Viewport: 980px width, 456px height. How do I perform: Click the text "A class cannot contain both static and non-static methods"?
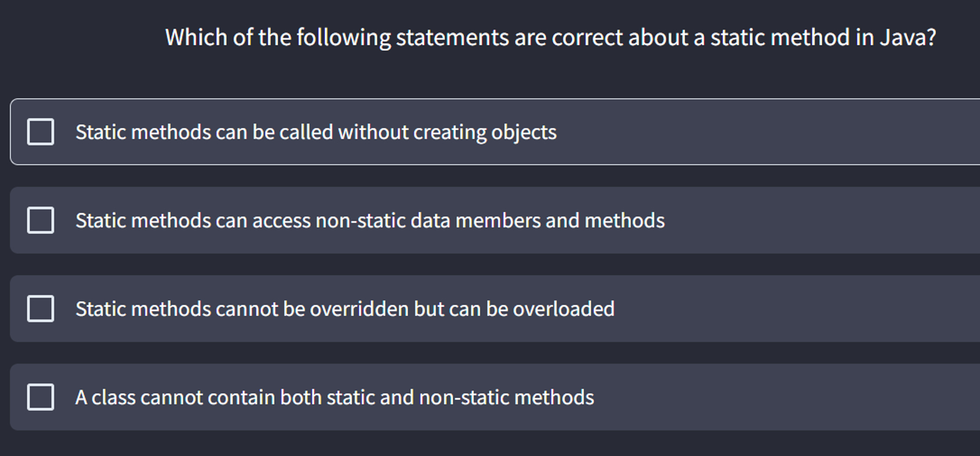(x=334, y=396)
